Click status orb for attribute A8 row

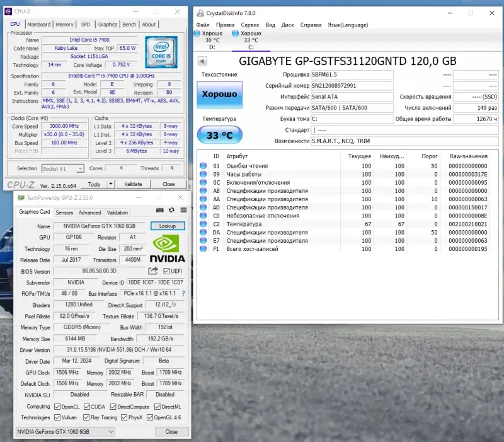tap(203, 191)
